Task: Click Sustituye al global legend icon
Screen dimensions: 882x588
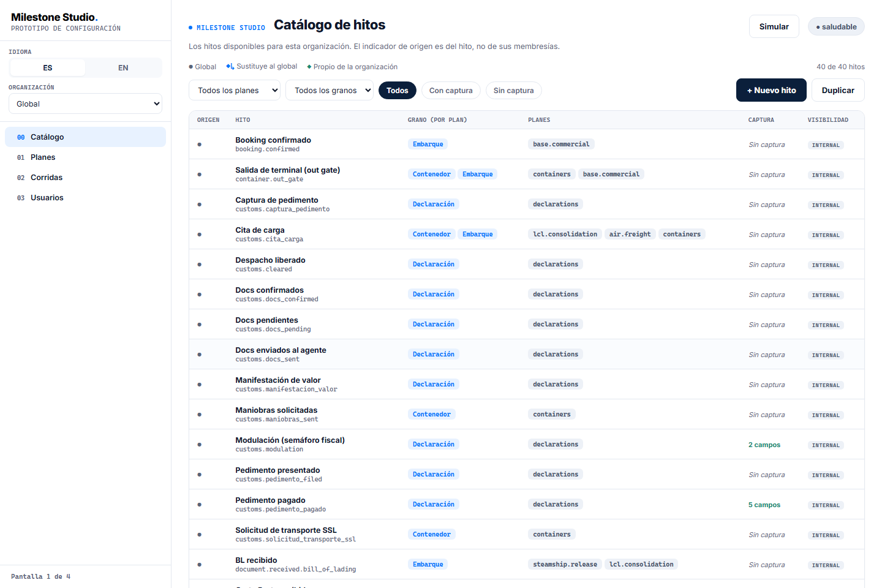Action: click(230, 66)
